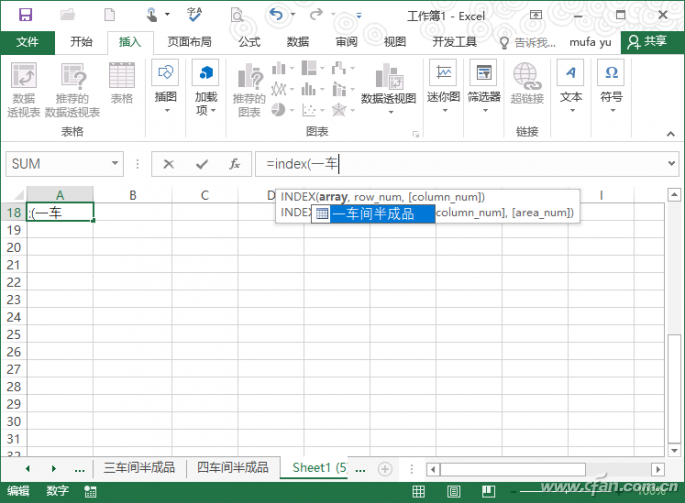Confirm formula entry with checkmark

coord(202,164)
